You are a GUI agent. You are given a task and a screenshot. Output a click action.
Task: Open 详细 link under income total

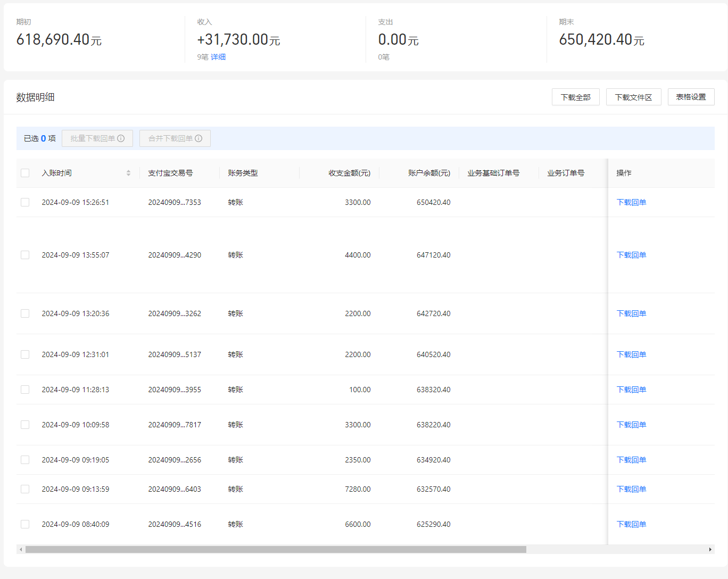tap(218, 57)
